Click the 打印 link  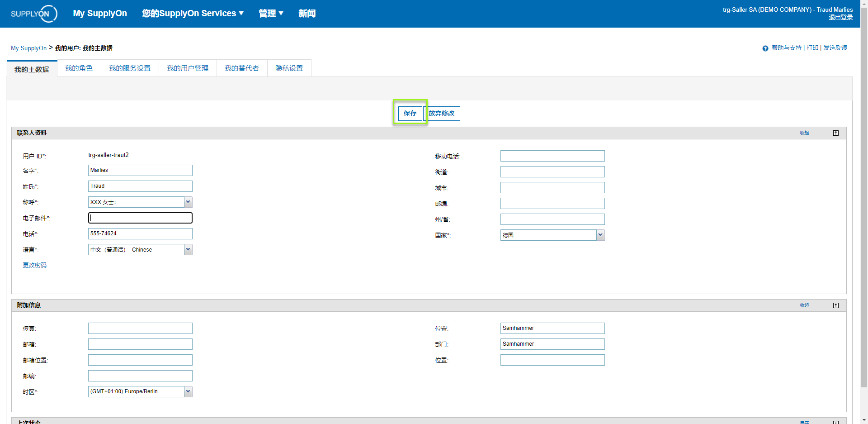click(x=812, y=48)
